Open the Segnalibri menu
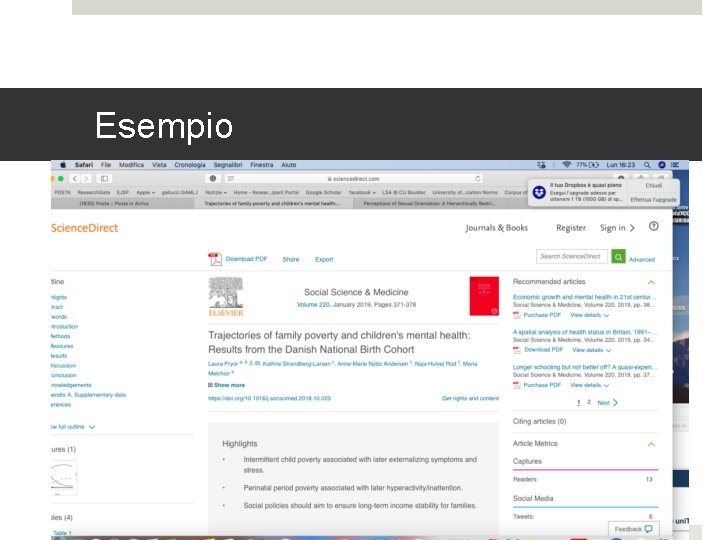The image size is (720, 540). 228,165
